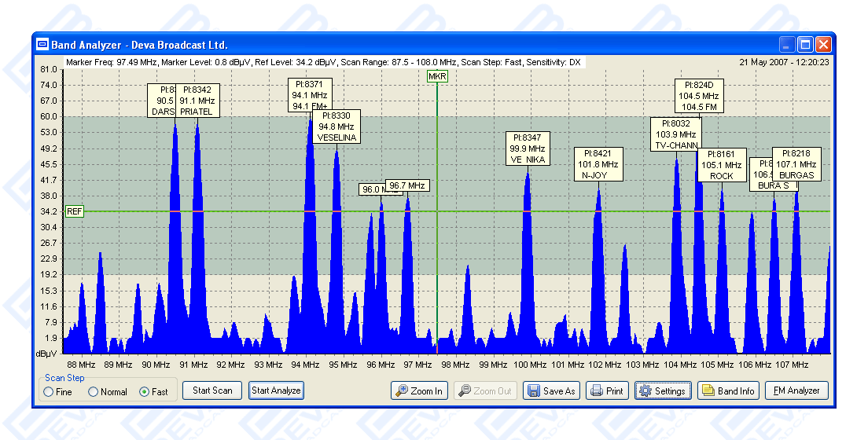
Task: Select the Normal scan step option
Action: [x=94, y=392]
